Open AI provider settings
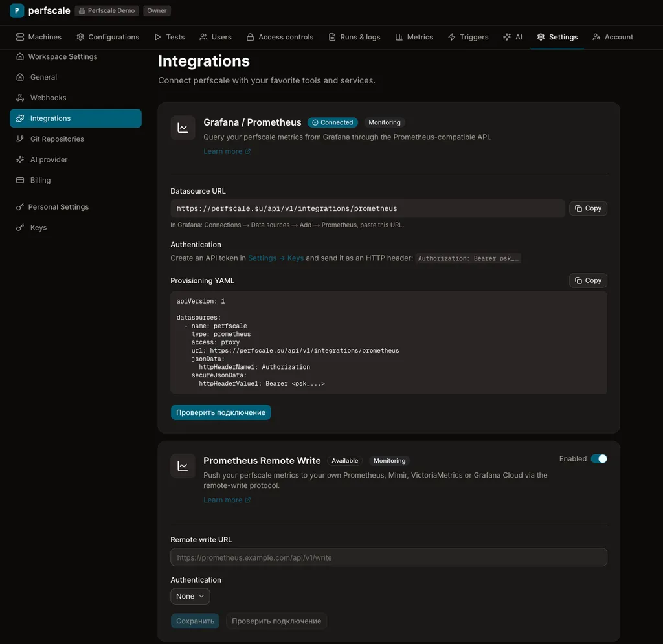This screenshot has width=663, height=644. pos(76,159)
